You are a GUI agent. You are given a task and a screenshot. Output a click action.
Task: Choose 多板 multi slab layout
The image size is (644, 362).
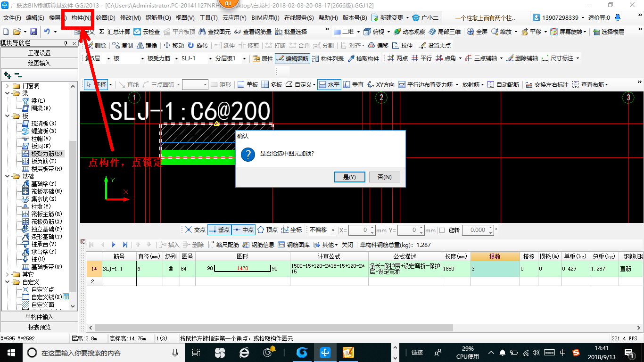pyautogui.click(x=272, y=85)
